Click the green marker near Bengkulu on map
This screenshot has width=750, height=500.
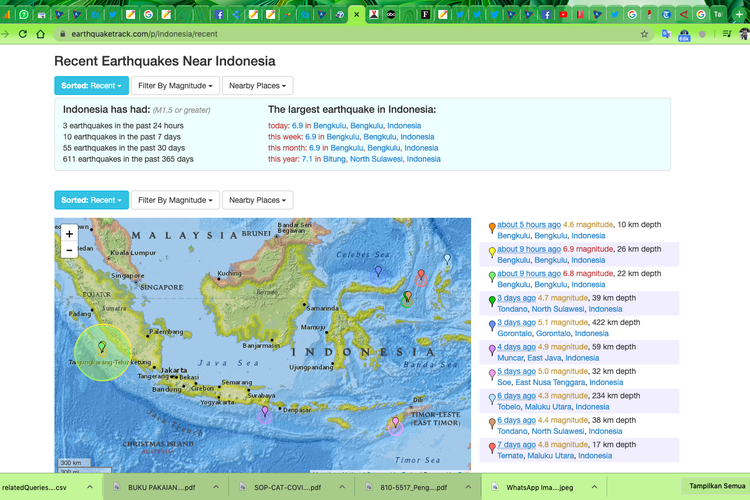(x=102, y=347)
